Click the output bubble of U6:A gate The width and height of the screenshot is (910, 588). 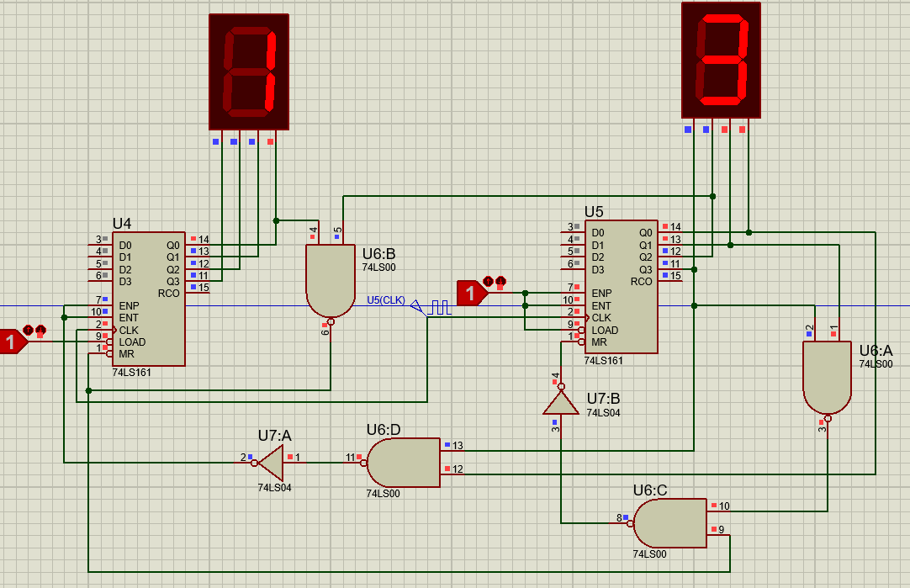[x=828, y=418]
